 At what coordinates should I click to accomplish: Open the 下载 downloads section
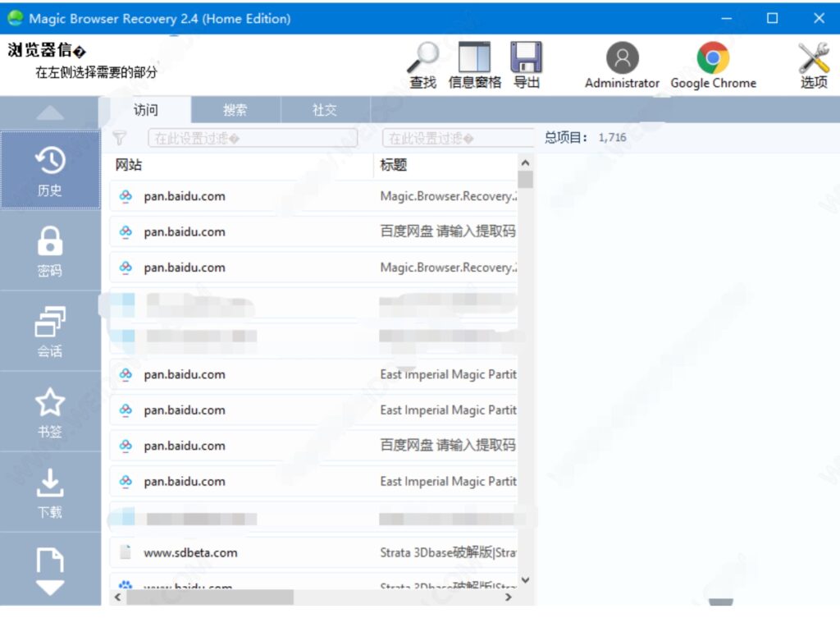point(50,492)
